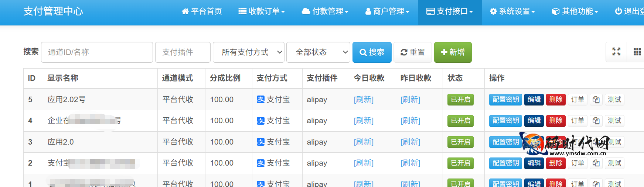Toggle 已开启 status in row ID 2
644x187 pixels.
pyautogui.click(x=460, y=163)
